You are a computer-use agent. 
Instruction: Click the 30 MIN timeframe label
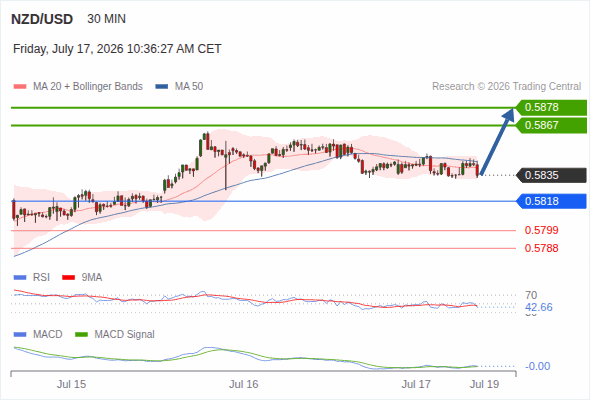click(x=106, y=19)
